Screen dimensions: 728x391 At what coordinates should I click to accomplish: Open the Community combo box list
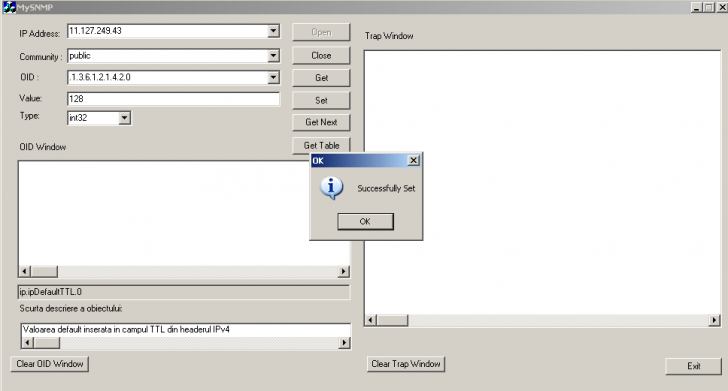tap(273, 56)
